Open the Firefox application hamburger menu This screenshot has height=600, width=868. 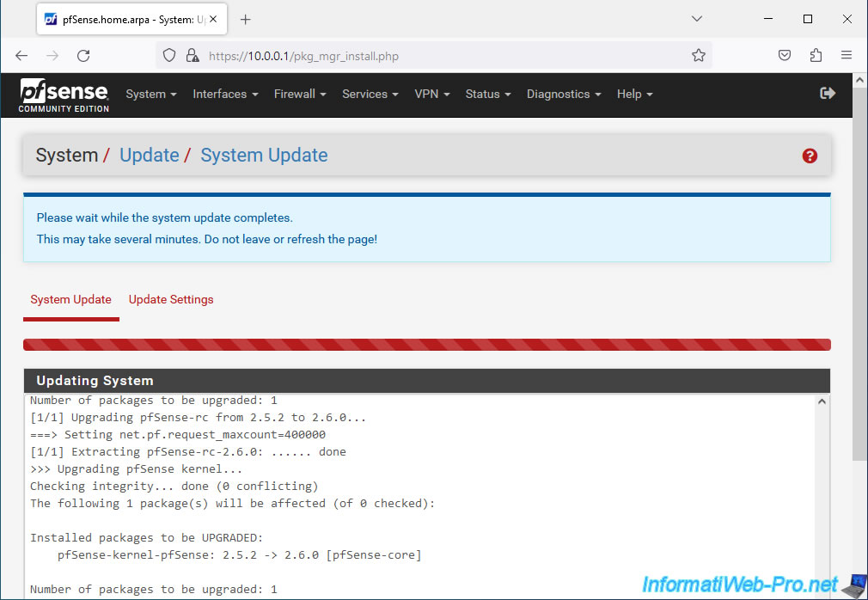847,55
